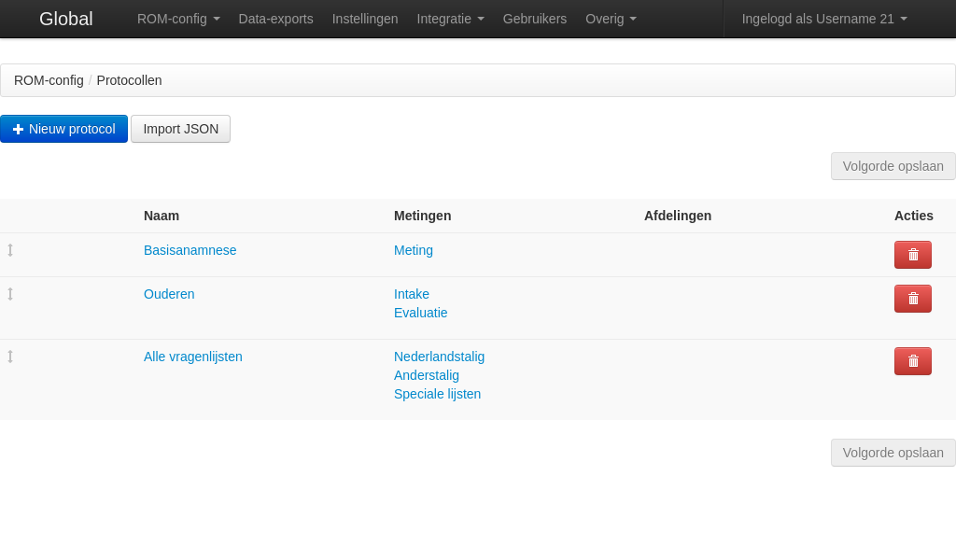956x560 pixels.
Task: Open the Integratie dropdown in navbar
Action: click(450, 19)
